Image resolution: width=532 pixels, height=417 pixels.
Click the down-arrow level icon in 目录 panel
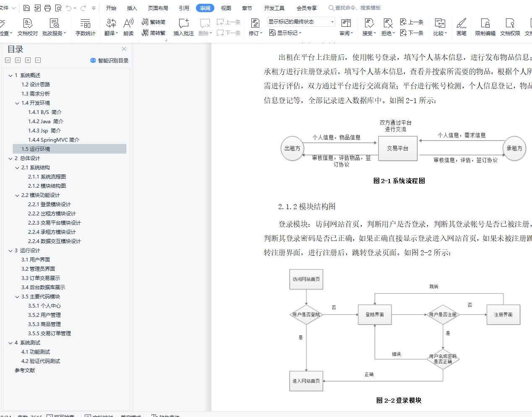(x=8, y=60)
